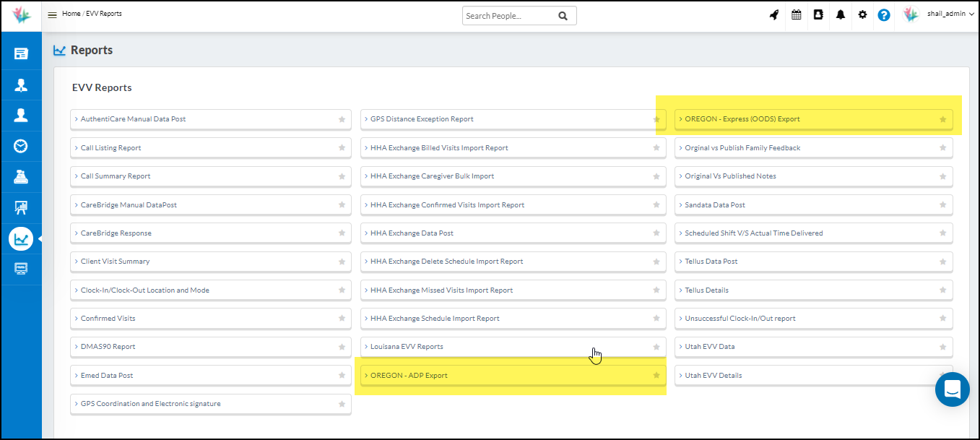Image resolution: width=980 pixels, height=440 pixels.
Task: Toggle the hamburger menu button
Action: (52, 15)
